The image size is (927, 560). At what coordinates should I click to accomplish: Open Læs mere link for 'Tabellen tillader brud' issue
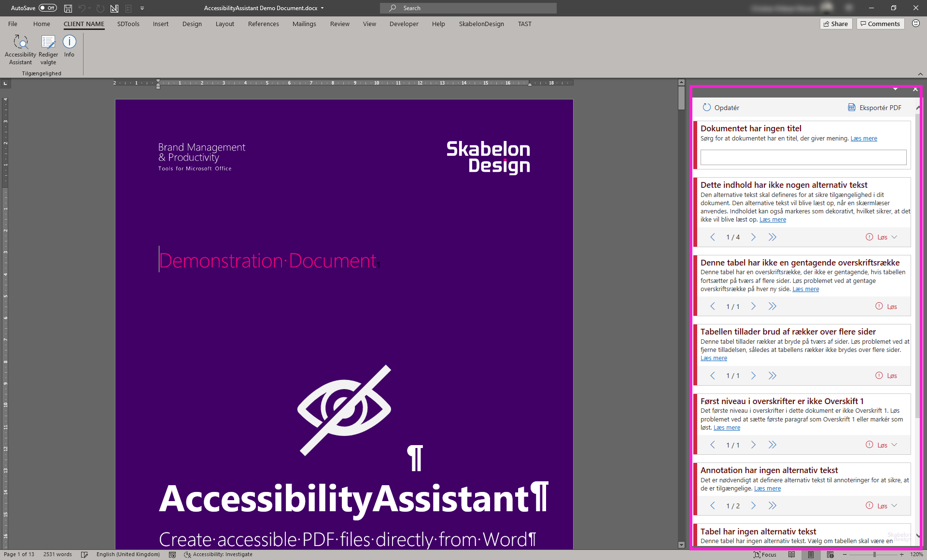click(714, 358)
